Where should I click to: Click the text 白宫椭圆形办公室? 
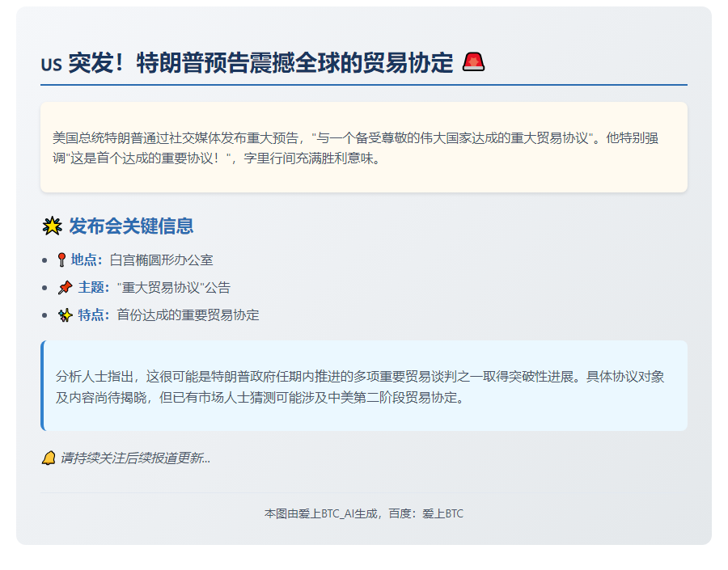pos(161,260)
